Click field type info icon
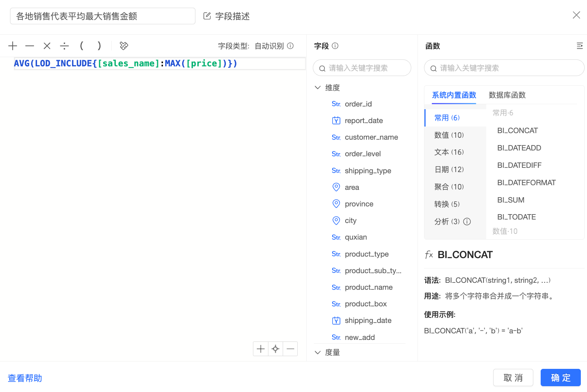587x392 pixels. coord(290,46)
